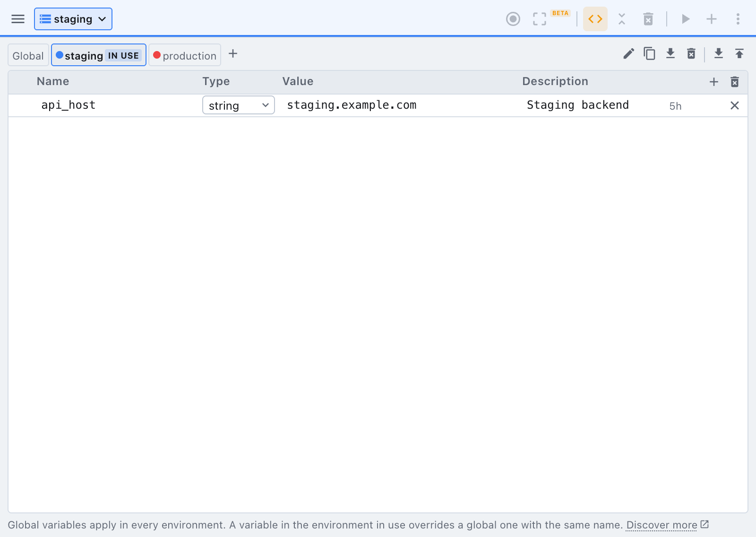The width and height of the screenshot is (756, 537).
Task: Click the play run button
Action: tap(686, 19)
